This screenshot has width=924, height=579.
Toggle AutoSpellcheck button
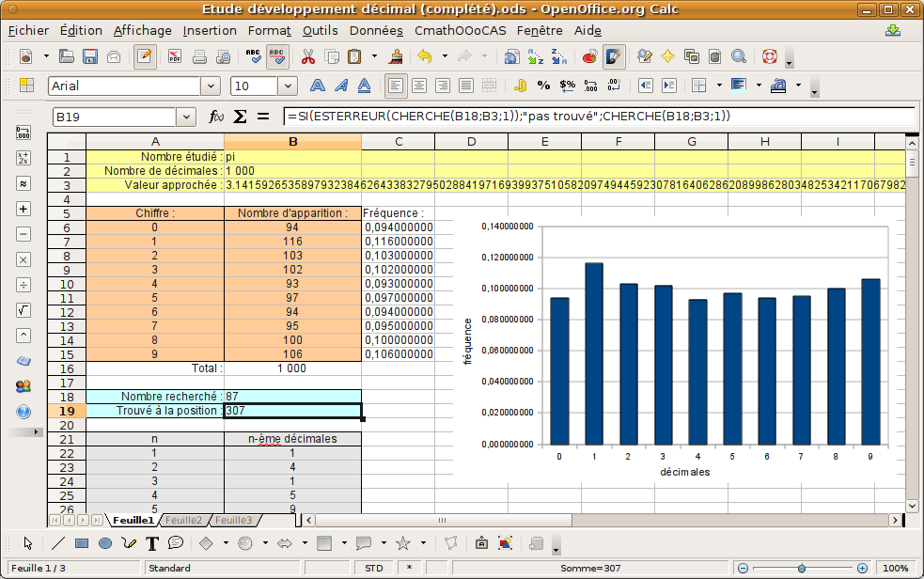(277, 57)
